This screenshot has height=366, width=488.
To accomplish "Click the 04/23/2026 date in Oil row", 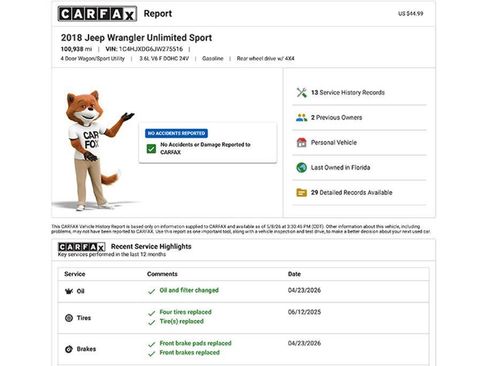I will pyautogui.click(x=304, y=290).
